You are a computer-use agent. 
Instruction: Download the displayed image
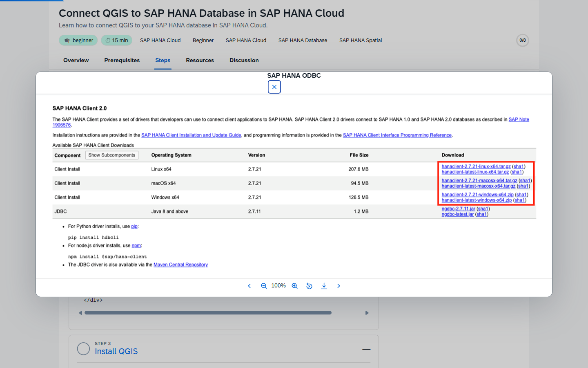click(324, 286)
